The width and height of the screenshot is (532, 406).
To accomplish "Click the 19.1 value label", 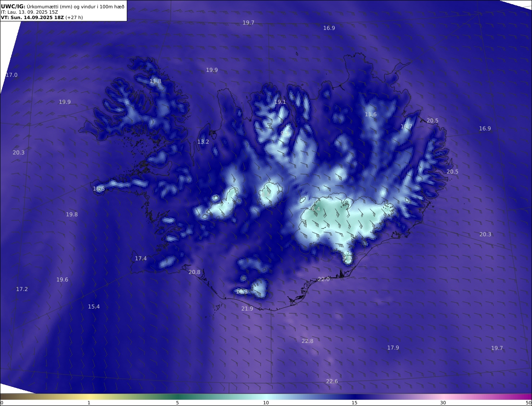I will (280, 102).
